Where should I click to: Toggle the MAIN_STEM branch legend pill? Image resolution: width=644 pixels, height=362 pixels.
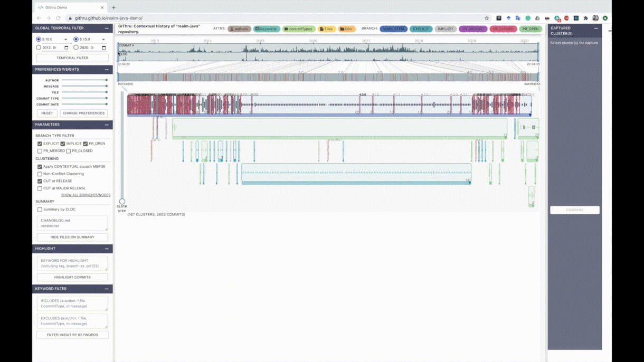pos(393,29)
